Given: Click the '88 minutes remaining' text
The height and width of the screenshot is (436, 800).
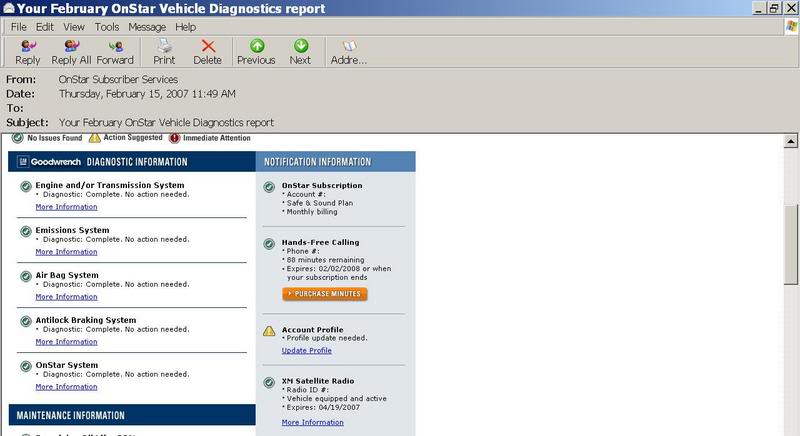Looking at the screenshot, I should point(326,260).
